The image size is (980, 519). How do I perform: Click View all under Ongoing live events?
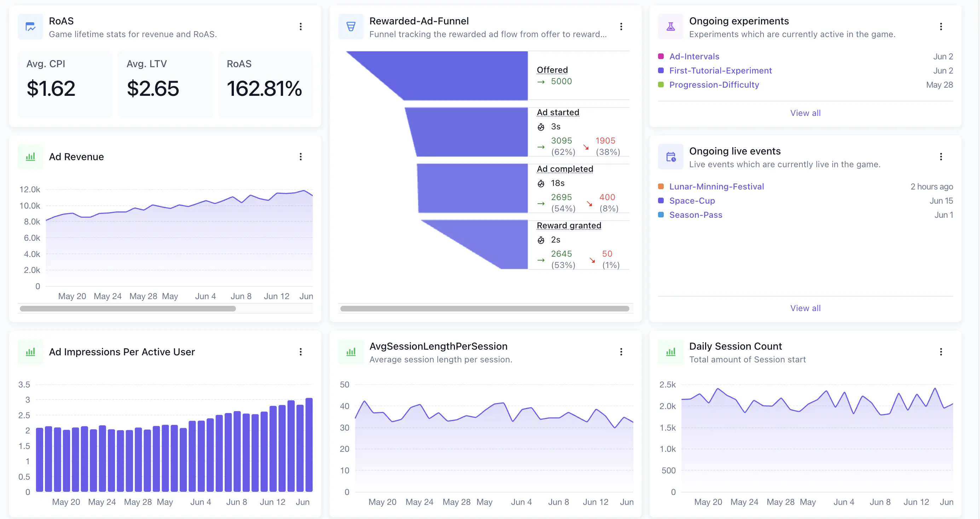(805, 308)
